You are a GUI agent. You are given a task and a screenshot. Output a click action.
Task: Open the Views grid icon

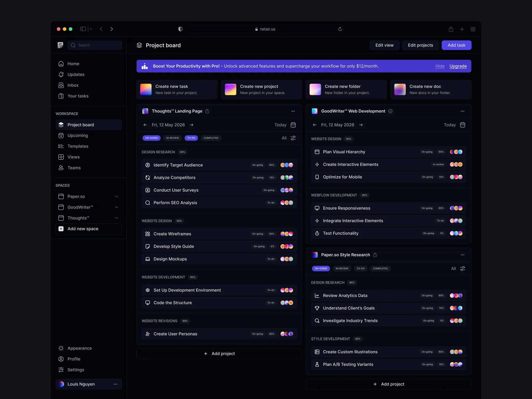pos(61,157)
